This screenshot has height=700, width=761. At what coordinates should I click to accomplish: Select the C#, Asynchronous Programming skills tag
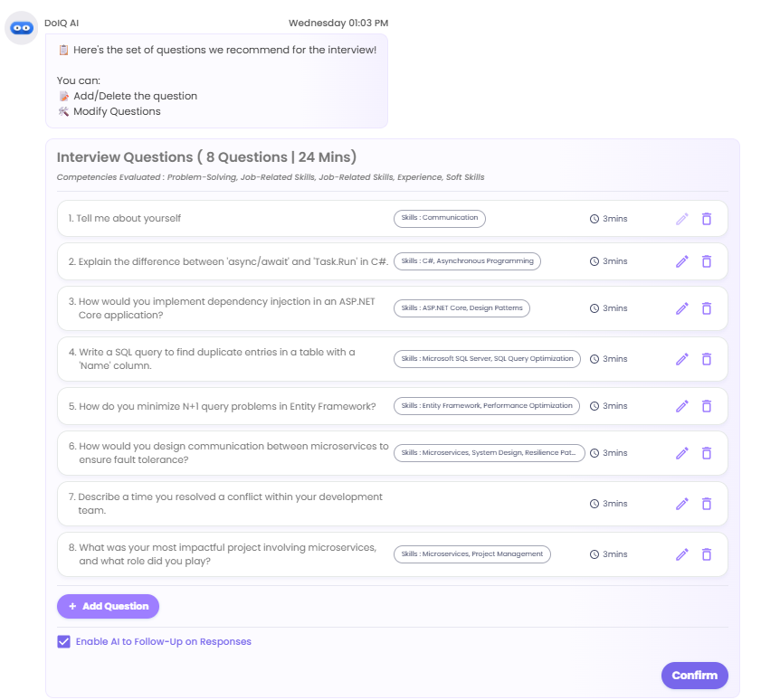pyautogui.click(x=468, y=261)
